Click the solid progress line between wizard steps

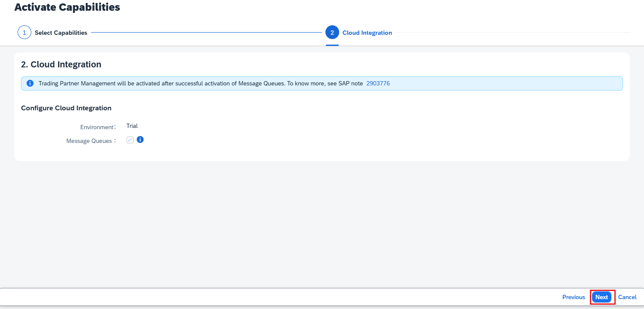pyautogui.click(x=206, y=33)
